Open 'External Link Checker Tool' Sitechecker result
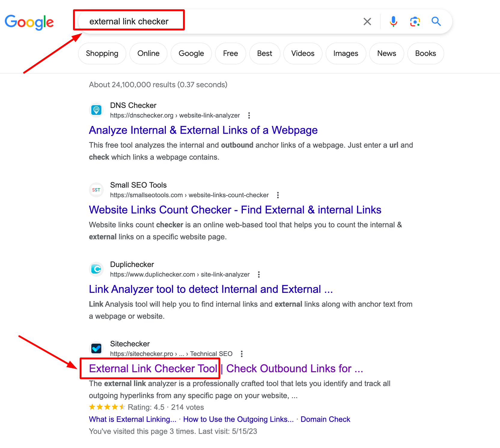500x448 pixels. [x=226, y=369]
